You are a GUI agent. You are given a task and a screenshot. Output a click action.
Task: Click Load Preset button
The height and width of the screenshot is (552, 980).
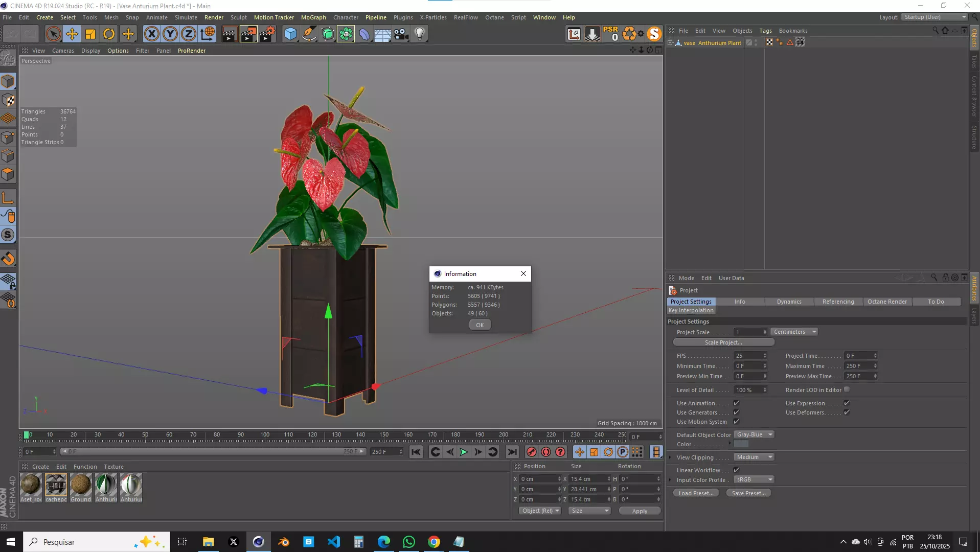[x=696, y=493]
